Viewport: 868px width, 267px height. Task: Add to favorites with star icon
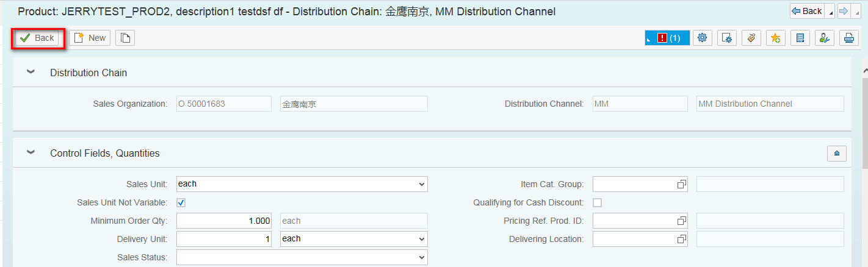pyautogui.click(x=775, y=38)
